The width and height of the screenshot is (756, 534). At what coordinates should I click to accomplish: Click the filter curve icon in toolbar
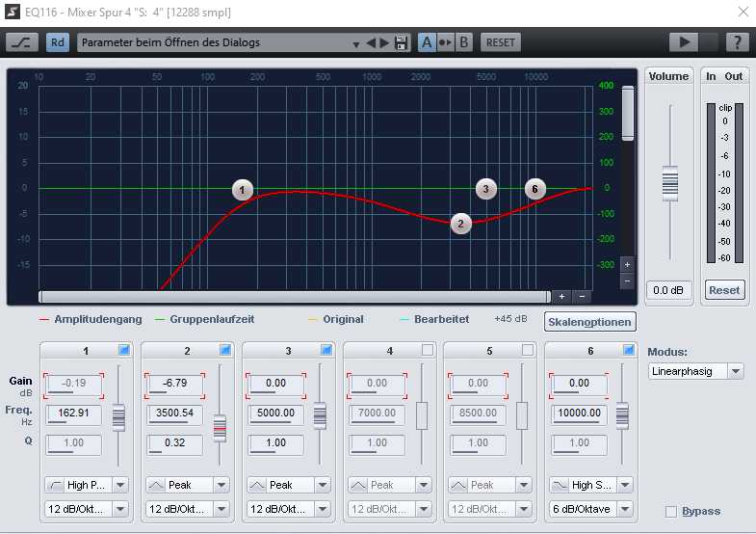coord(21,42)
